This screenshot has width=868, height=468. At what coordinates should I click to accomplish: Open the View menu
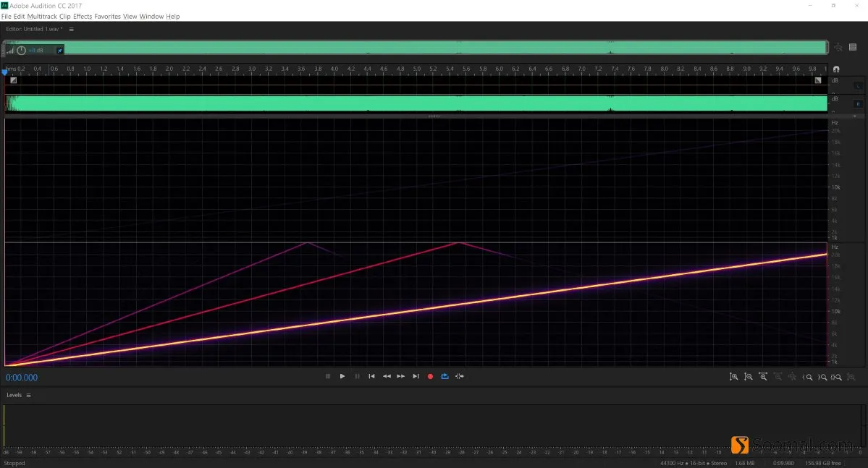(x=130, y=17)
